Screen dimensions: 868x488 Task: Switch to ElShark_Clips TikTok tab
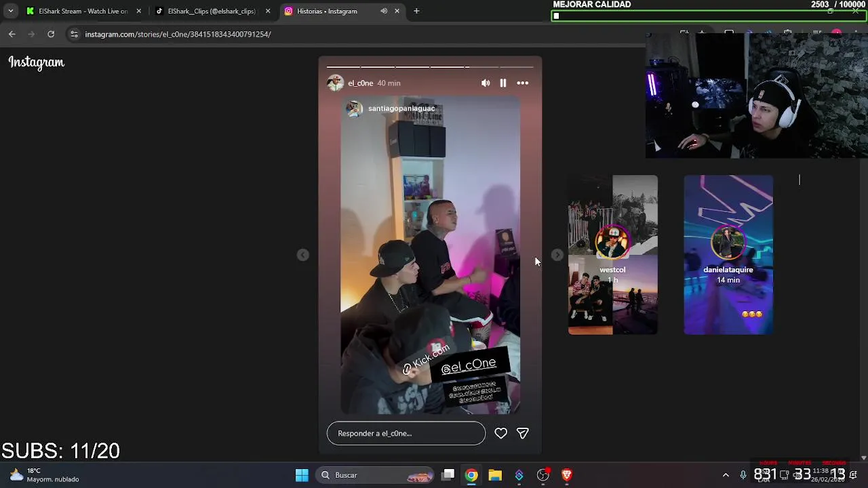(x=212, y=11)
